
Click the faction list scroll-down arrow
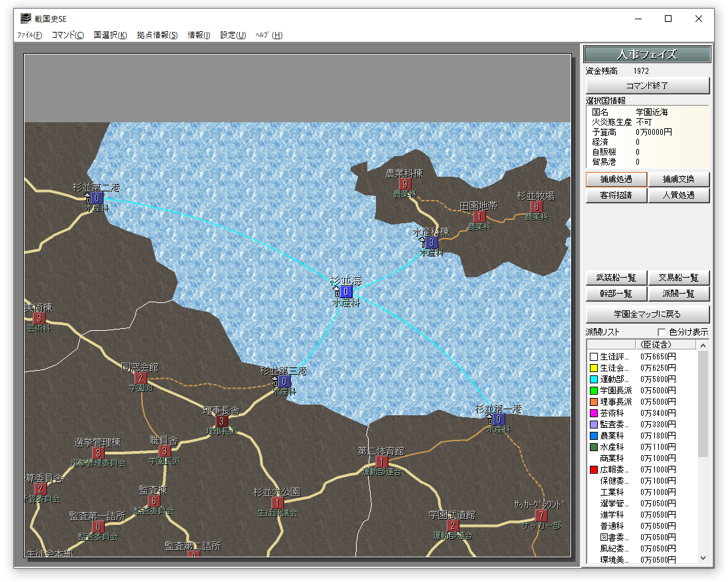click(x=703, y=558)
